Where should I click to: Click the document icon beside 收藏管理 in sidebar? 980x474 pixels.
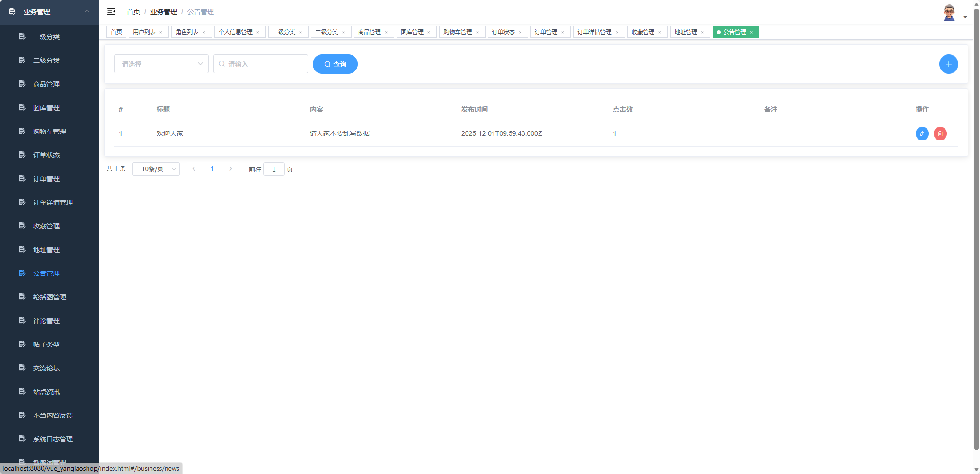(x=22, y=226)
